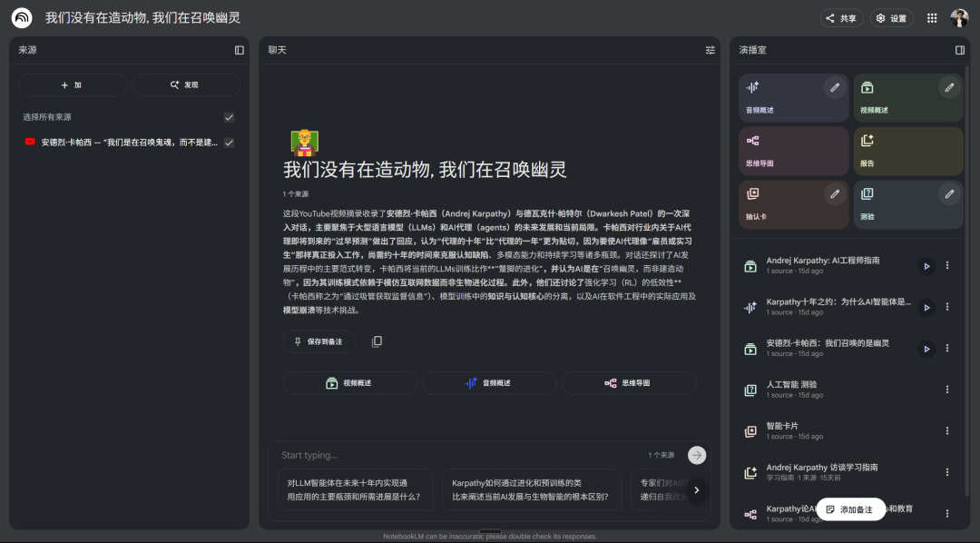Play 安德烈·卡帕西：我们召唤的是幽灵 video
The height and width of the screenshot is (543, 980).
[926, 349]
